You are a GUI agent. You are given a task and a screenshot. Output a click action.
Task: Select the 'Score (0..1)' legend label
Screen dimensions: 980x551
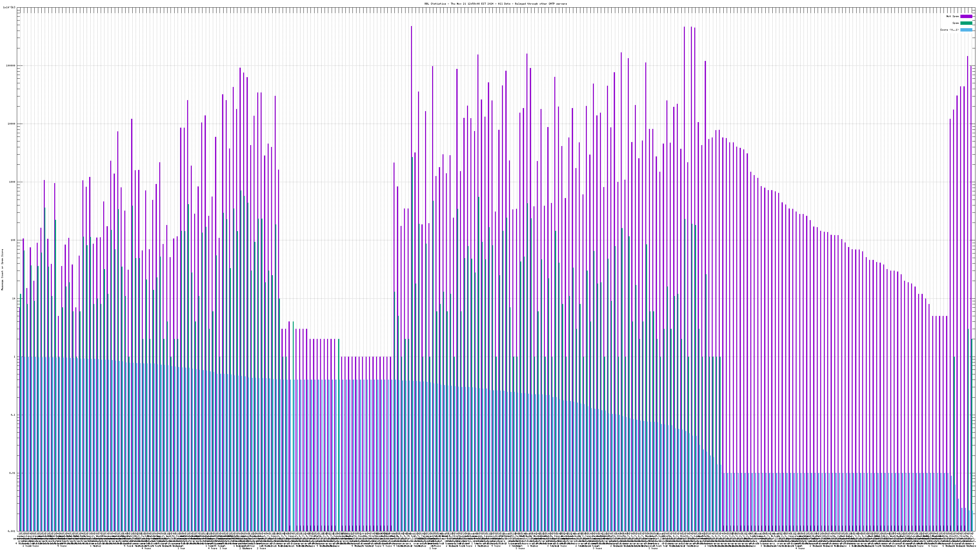click(x=949, y=30)
